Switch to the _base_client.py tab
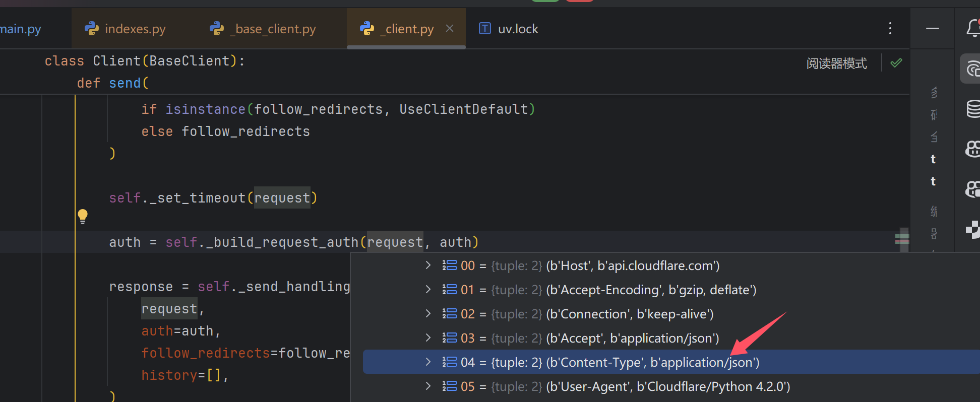 click(263, 29)
